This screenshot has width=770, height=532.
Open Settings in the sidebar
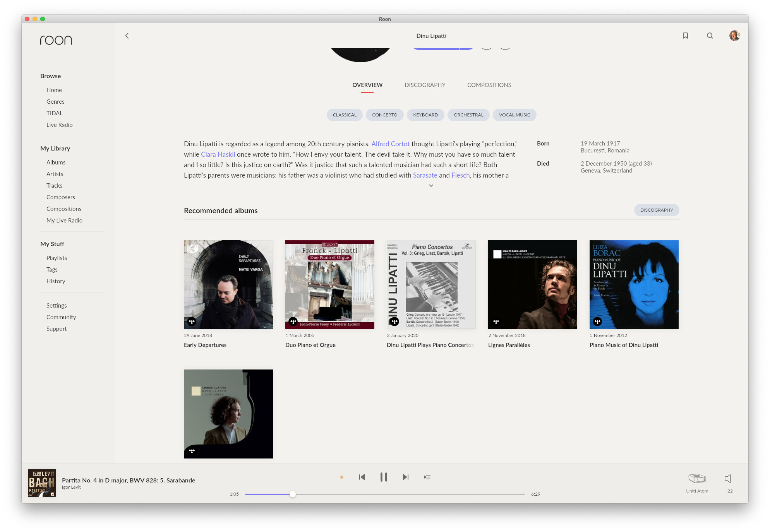tap(57, 306)
